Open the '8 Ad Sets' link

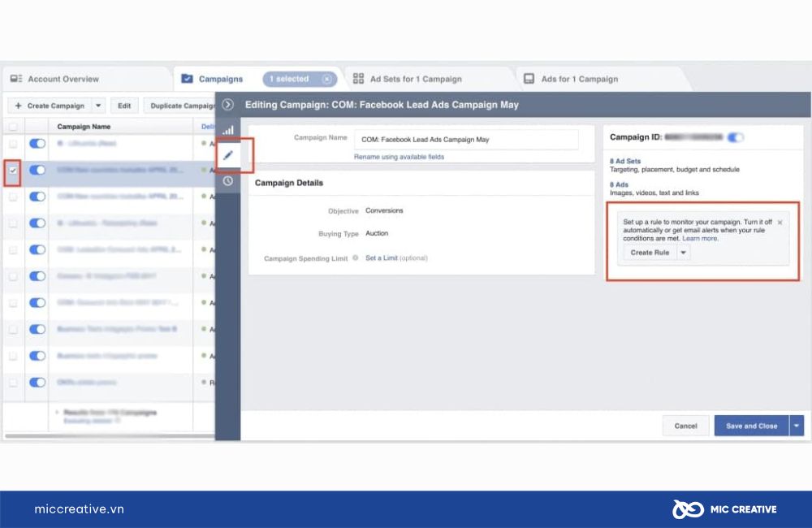(625, 161)
